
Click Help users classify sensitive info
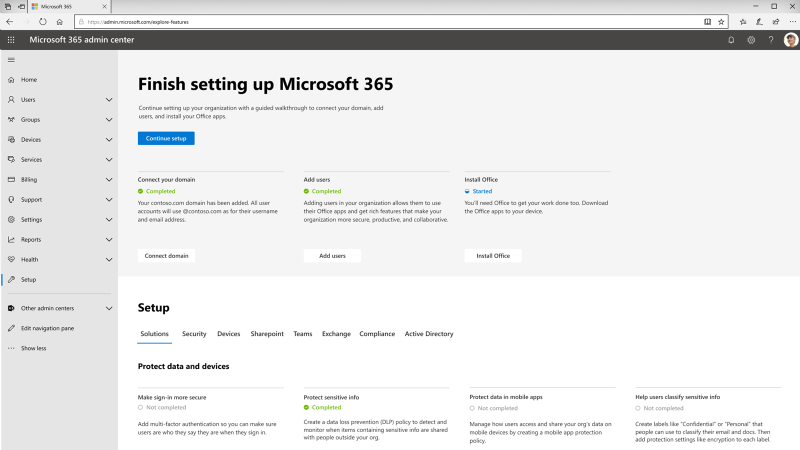[678, 397]
